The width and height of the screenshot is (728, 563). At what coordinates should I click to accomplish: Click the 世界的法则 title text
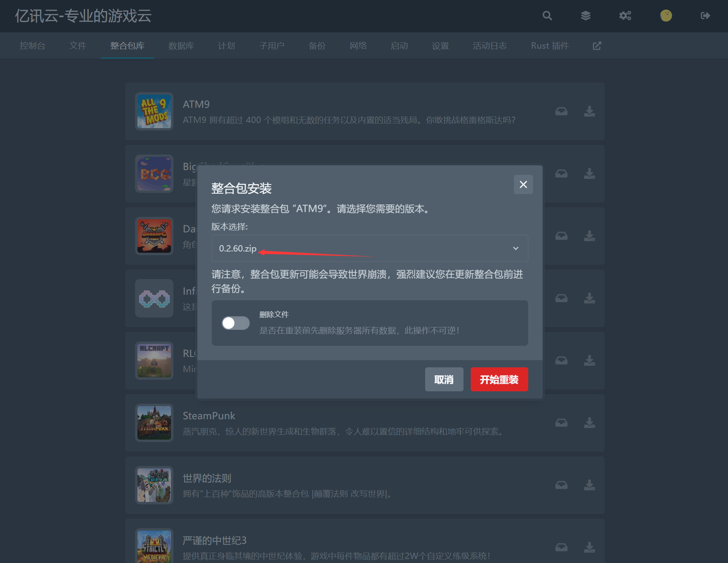tap(207, 478)
